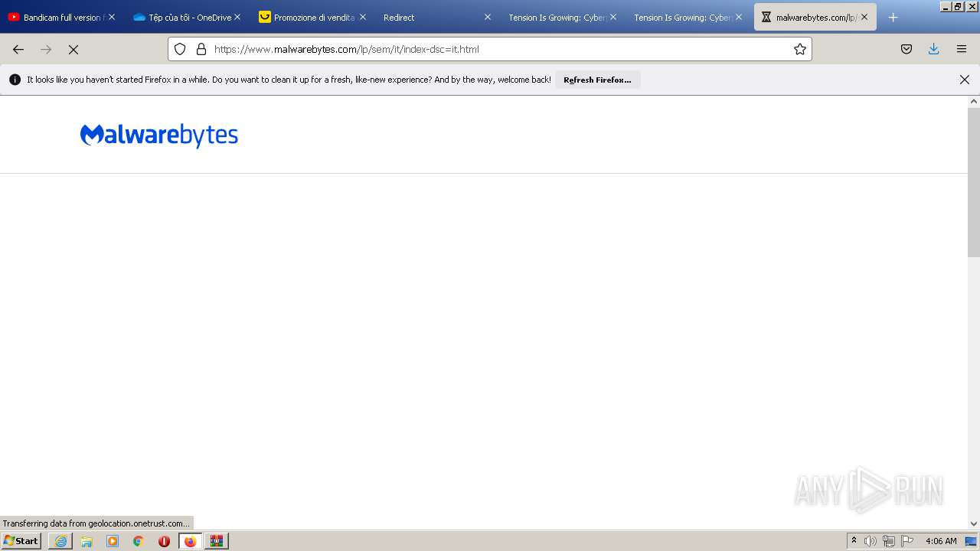Show hidden system tray icons

(x=854, y=541)
